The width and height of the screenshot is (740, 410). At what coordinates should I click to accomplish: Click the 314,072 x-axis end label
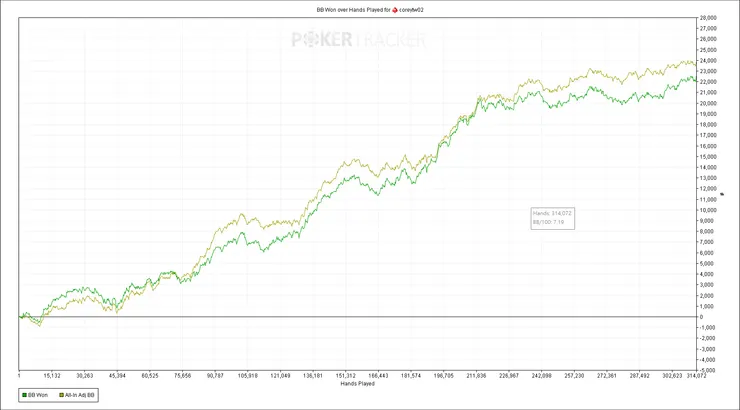pos(696,376)
